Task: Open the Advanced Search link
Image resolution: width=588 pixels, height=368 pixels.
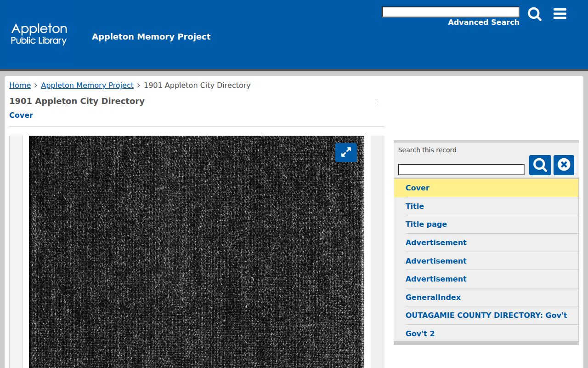Action: pyautogui.click(x=484, y=22)
